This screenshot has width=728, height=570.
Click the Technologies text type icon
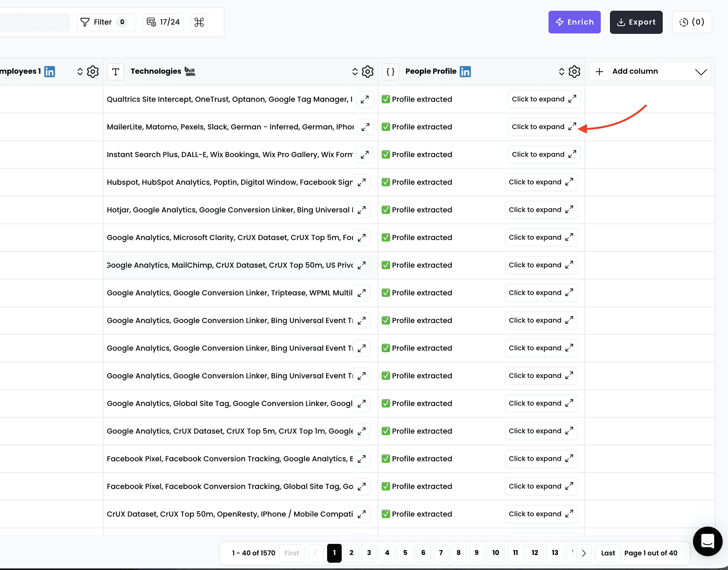click(x=116, y=71)
